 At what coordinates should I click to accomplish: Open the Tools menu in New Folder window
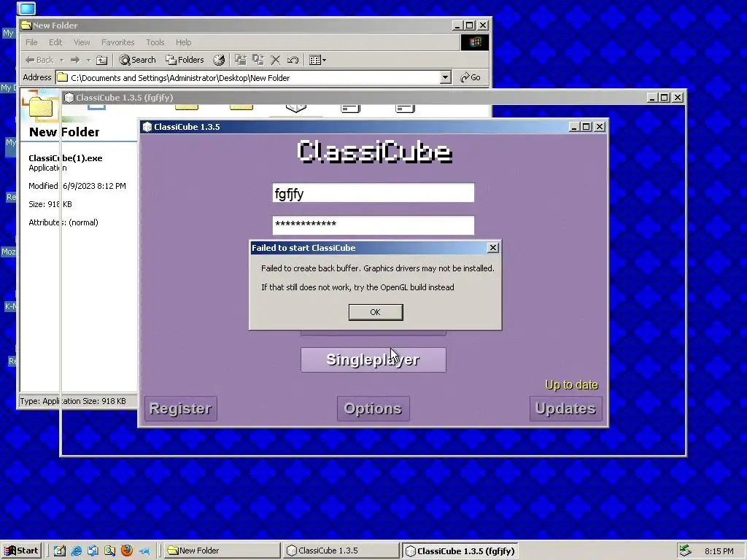[x=155, y=42]
